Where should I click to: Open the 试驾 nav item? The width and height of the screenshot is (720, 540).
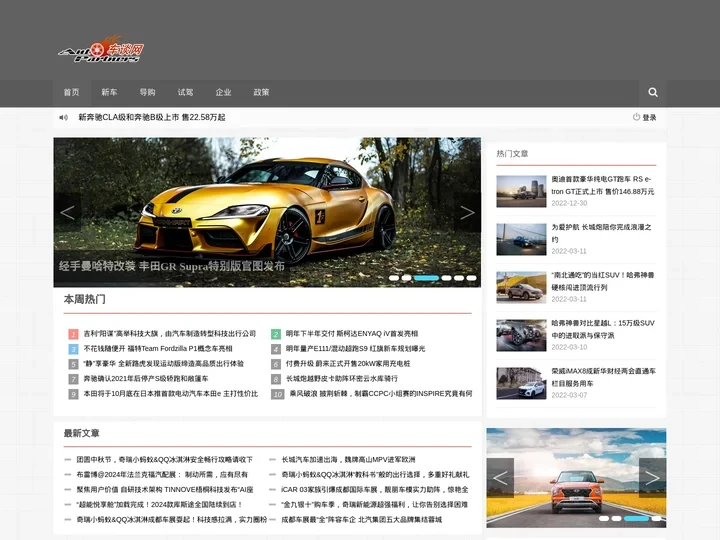tap(186, 92)
